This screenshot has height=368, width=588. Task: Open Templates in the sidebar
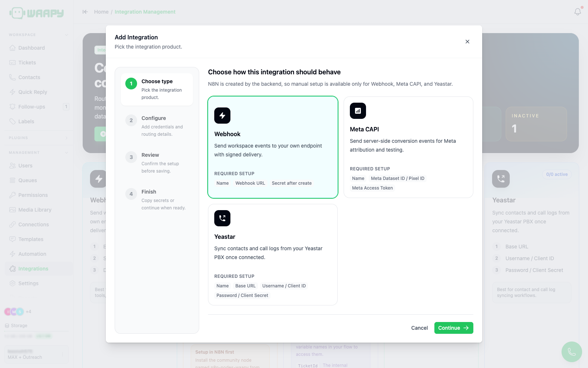(39, 239)
